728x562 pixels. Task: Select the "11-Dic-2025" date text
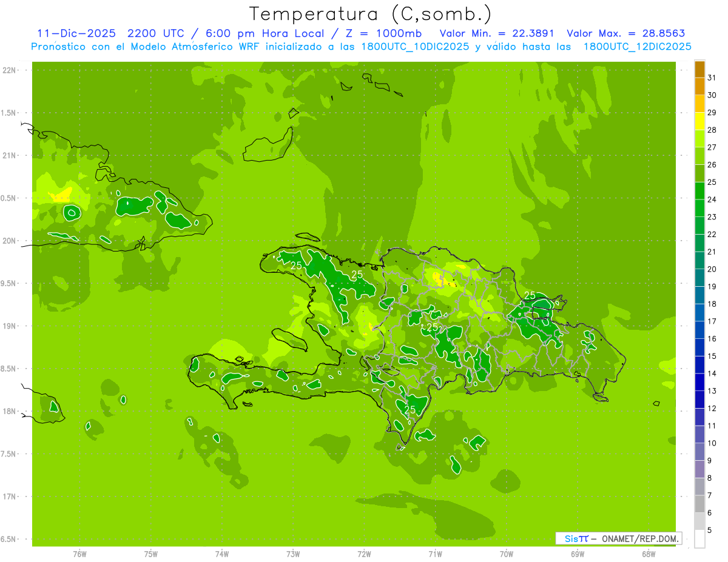[x=76, y=34]
